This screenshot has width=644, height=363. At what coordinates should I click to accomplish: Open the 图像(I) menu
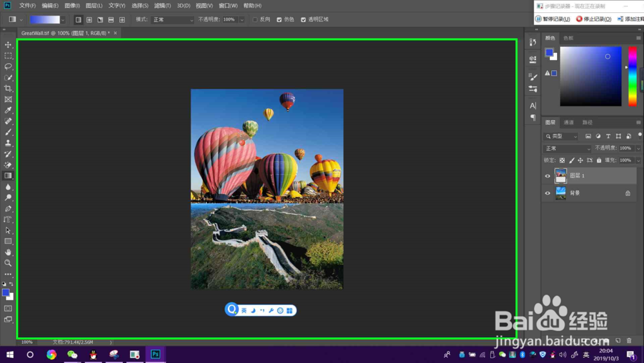(72, 6)
